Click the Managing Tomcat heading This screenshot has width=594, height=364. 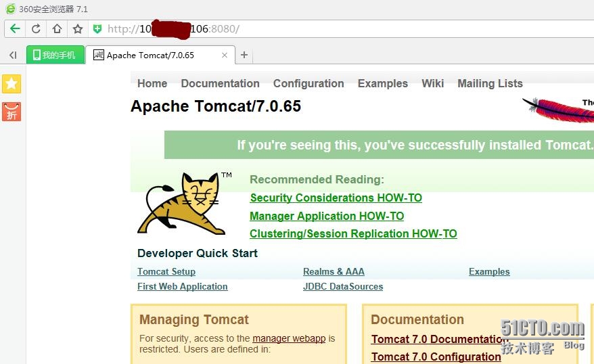194,319
